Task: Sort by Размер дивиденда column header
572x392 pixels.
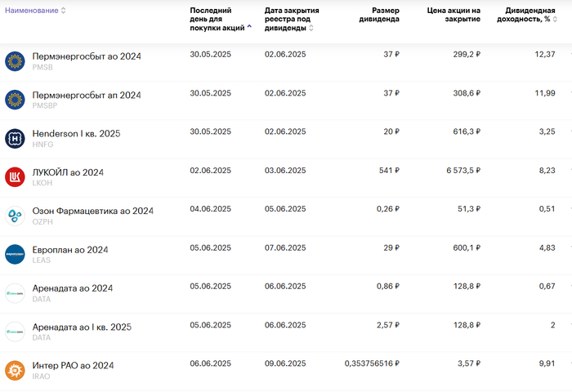Action: coord(378,15)
